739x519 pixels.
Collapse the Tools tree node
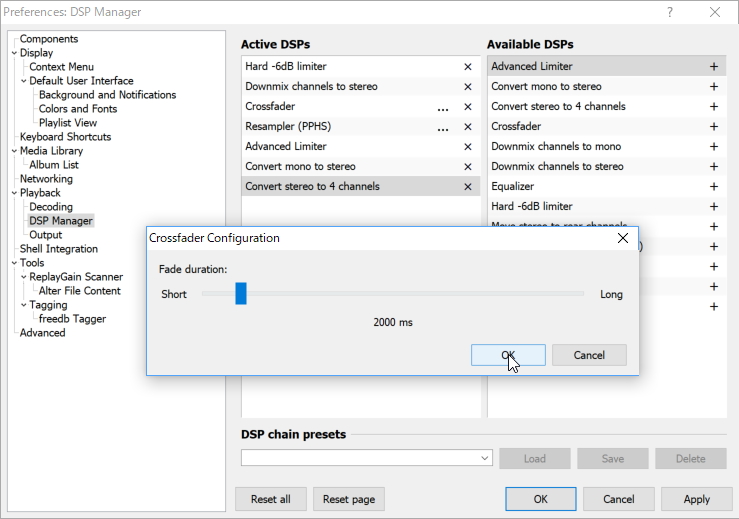(14, 263)
